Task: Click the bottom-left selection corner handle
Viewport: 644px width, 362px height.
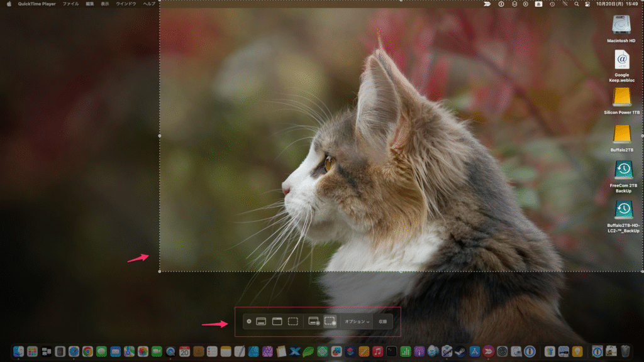Action: (159, 271)
